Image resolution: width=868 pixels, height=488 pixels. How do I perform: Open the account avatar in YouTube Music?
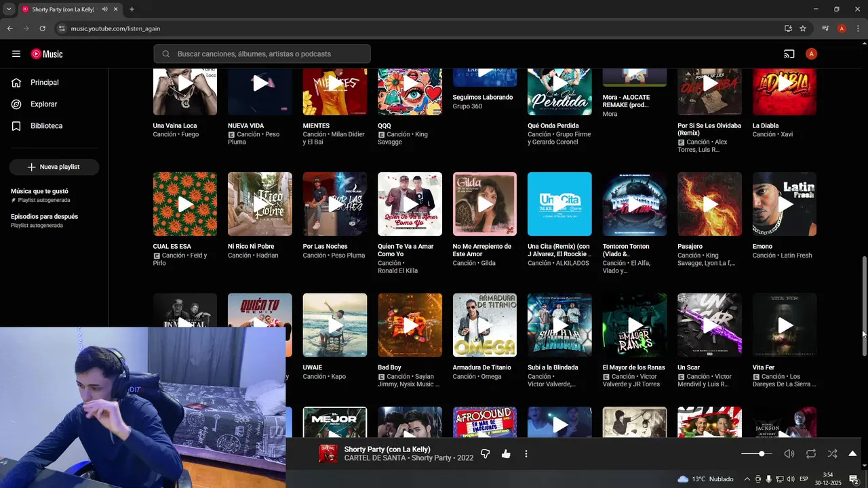[811, 54]
